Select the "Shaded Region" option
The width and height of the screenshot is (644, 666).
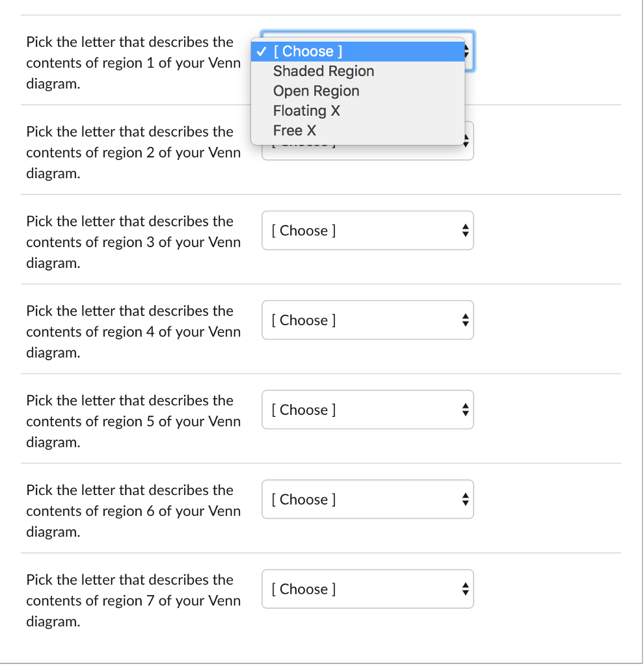point(323,72)
